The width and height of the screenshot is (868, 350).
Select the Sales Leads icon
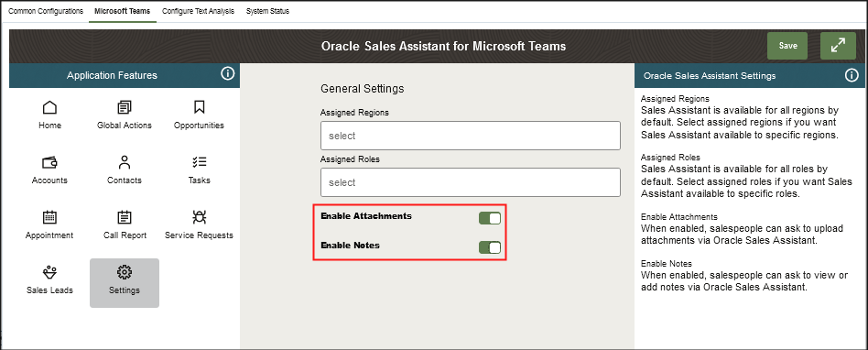49,272
